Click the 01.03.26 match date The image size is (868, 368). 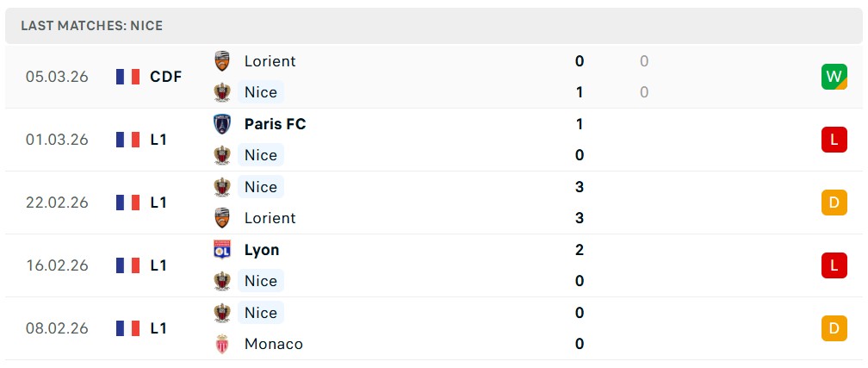(57, 140)
